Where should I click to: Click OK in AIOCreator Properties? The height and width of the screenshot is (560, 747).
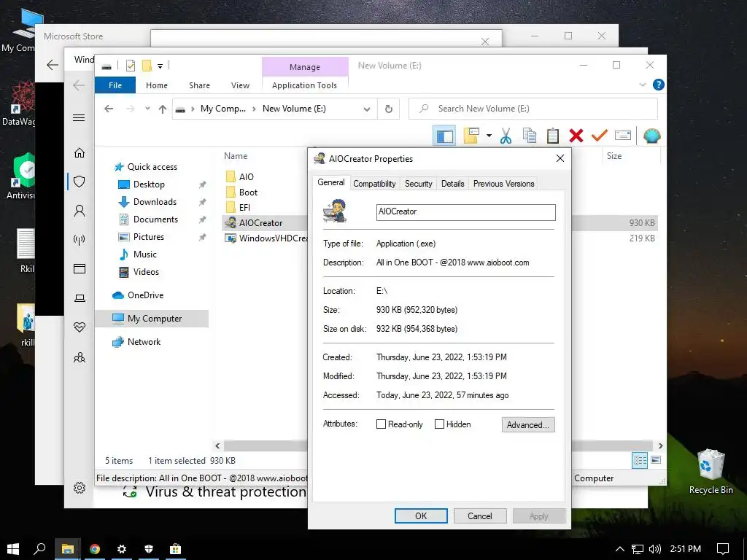tap(421, 516)
